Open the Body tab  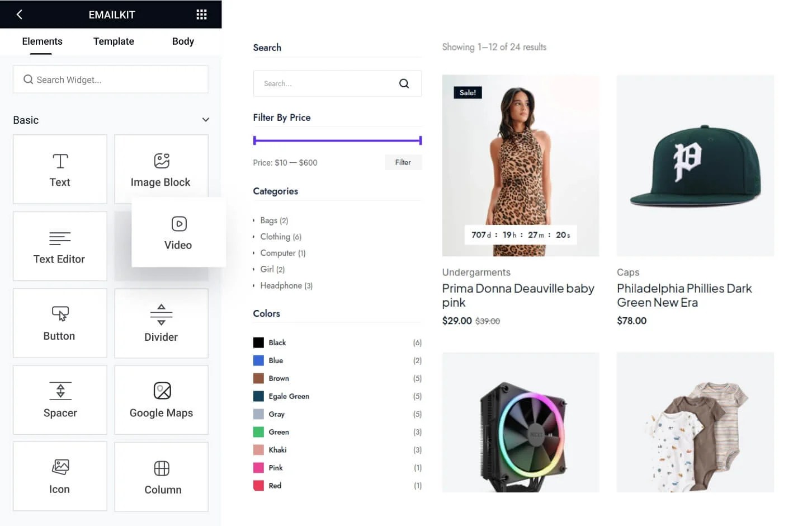[183, 41]
